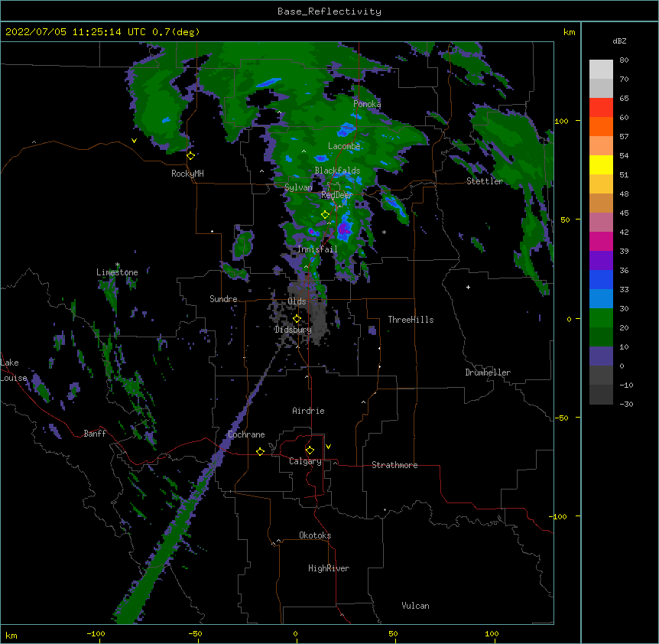
Task: Select the HighRiver label
Action: coord(329,568)
